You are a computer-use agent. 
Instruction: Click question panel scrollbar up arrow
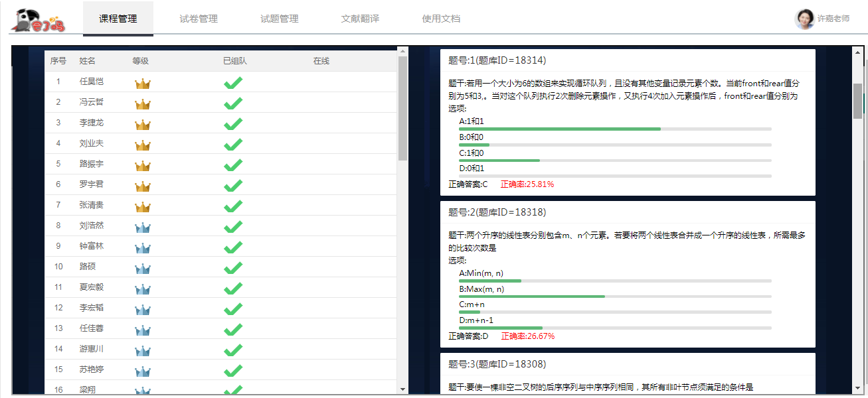[857, 51]
